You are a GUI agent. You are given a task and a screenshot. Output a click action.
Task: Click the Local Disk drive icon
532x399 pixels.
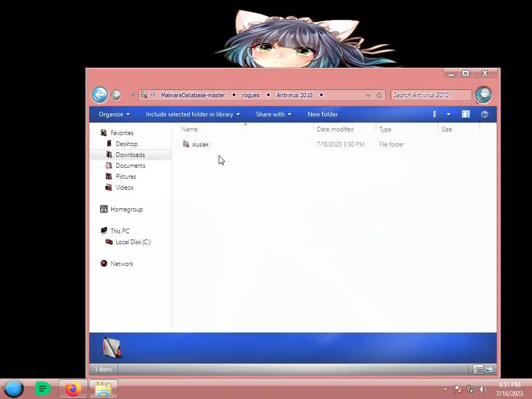(x=109, y=242)
